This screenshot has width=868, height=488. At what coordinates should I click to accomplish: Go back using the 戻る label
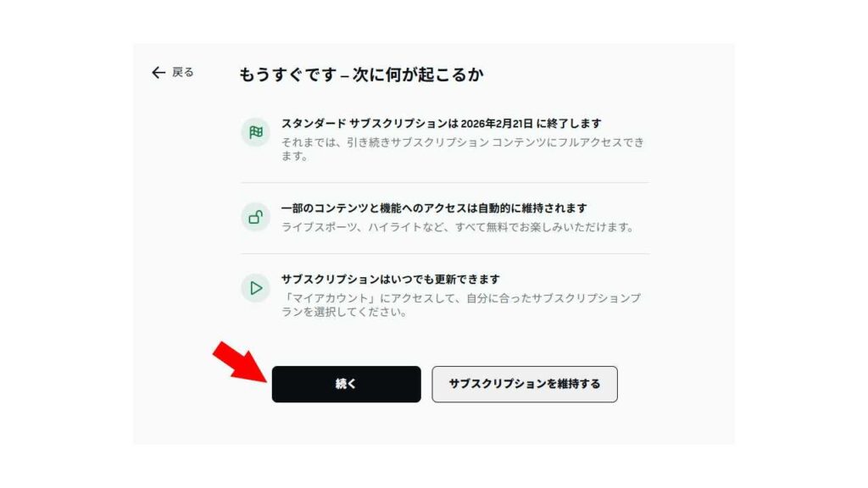183,73
